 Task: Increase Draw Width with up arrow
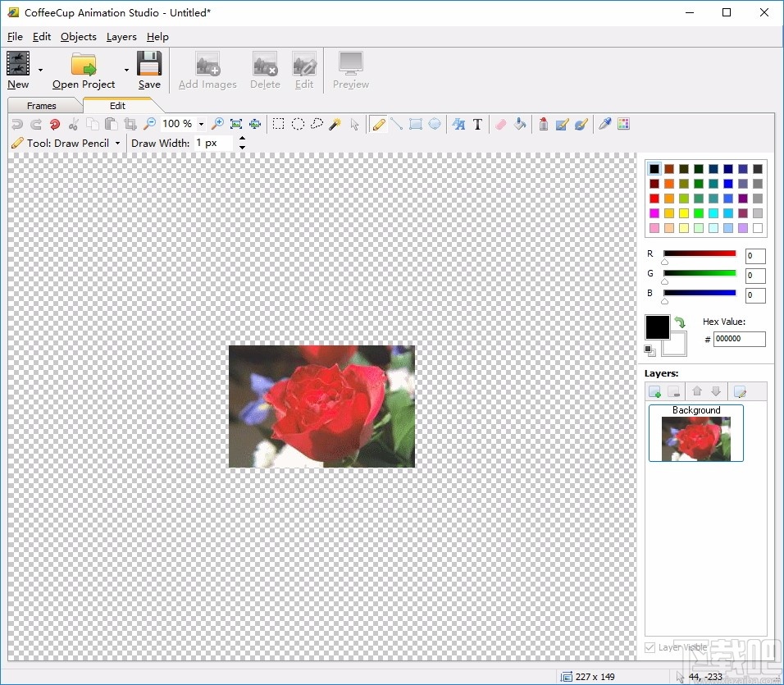click(242, 139)
